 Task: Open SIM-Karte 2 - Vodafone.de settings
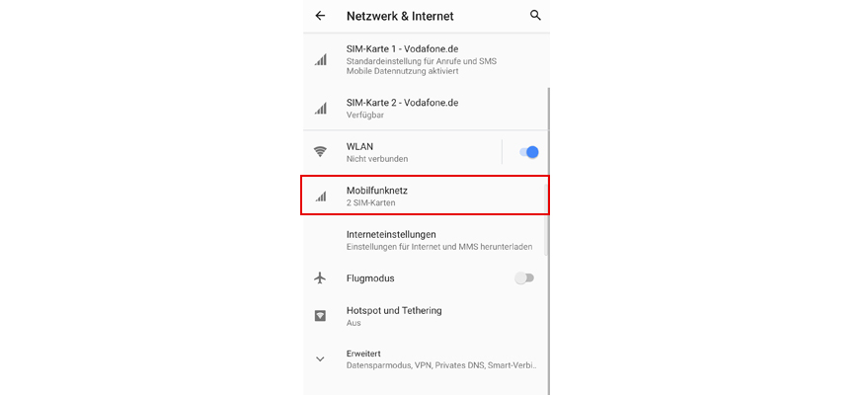tap(427, 108)
